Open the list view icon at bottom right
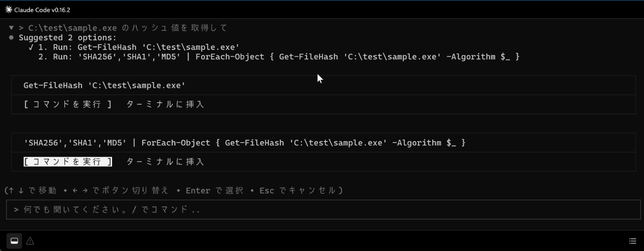 (x=632, y=241)
